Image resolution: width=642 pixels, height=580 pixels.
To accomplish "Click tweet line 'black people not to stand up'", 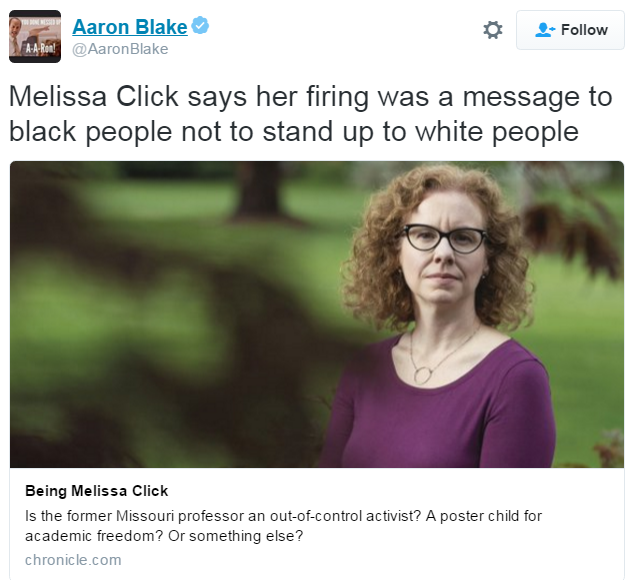I will (293, 133).
